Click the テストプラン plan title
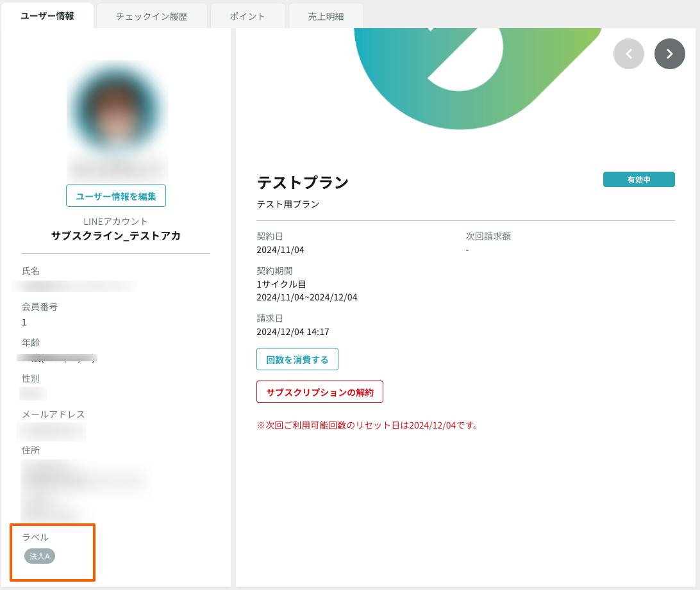Viewport: 700px width, 590px height. 303,182
